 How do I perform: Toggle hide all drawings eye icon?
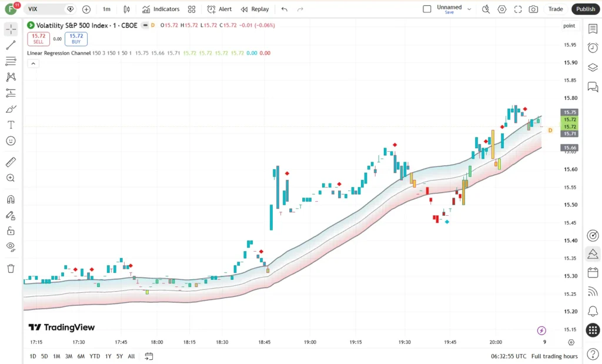coord(11,246)
